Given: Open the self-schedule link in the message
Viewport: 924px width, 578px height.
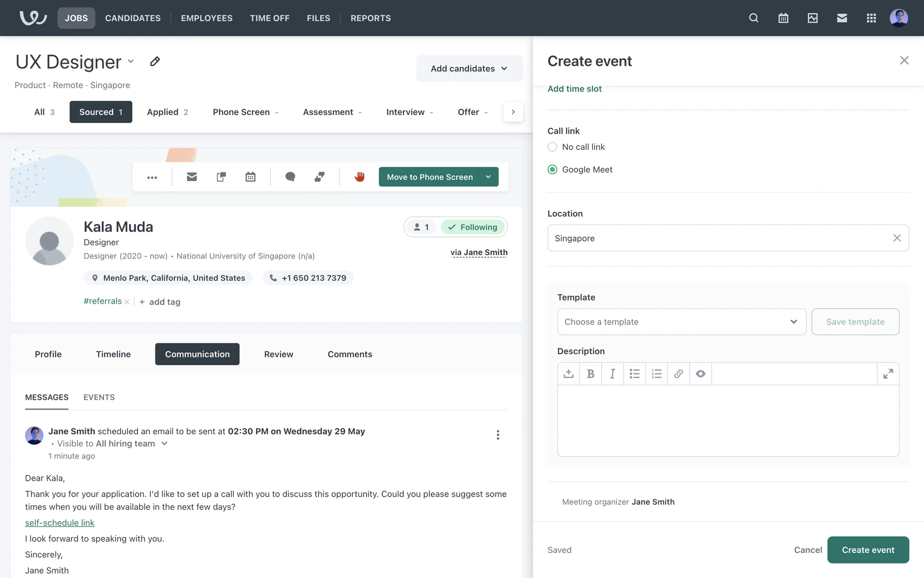Looking at the screenshot, I should [60, 523].
